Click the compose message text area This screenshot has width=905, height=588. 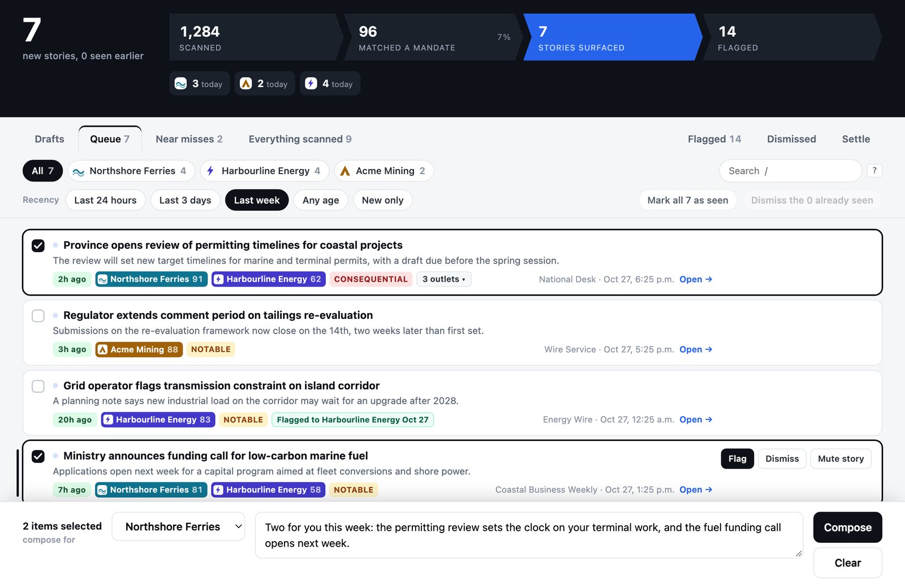pyautogui.click(x=529, y=535)
